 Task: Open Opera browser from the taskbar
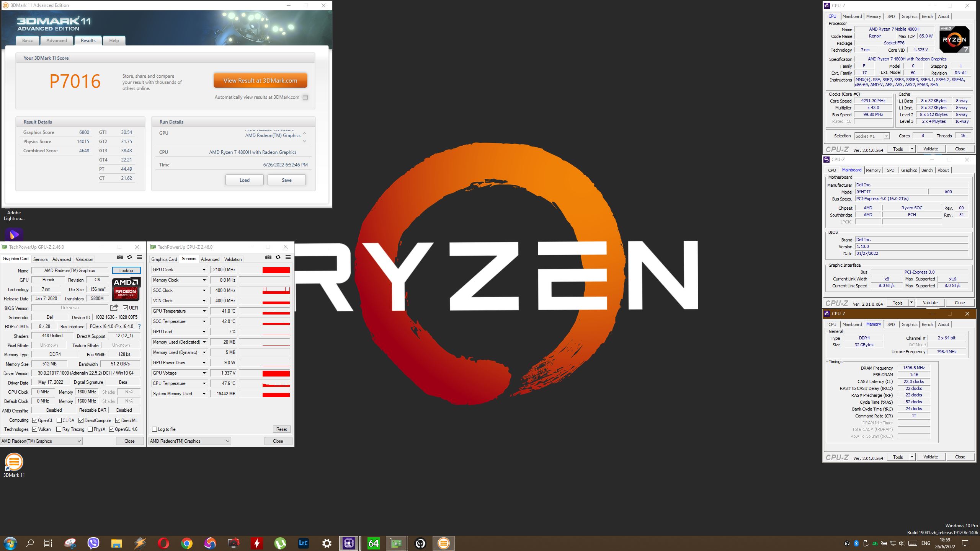[x=163, y=543]
